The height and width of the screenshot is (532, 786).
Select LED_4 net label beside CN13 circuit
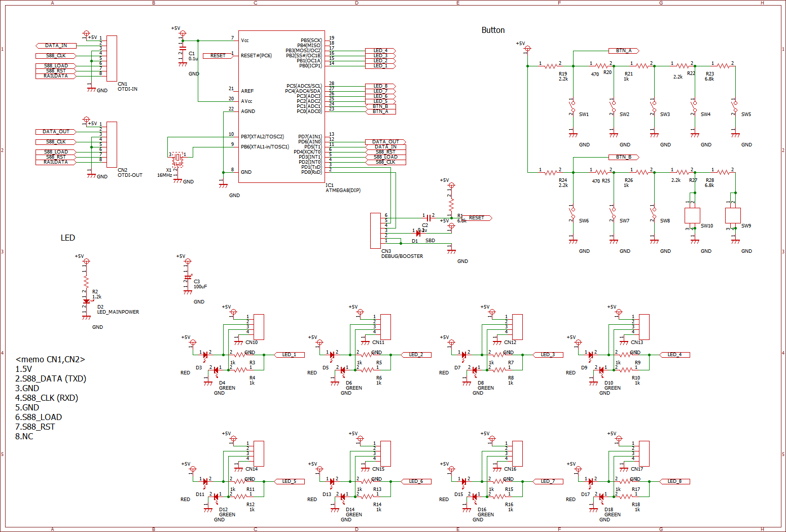(x=674, y=355)
